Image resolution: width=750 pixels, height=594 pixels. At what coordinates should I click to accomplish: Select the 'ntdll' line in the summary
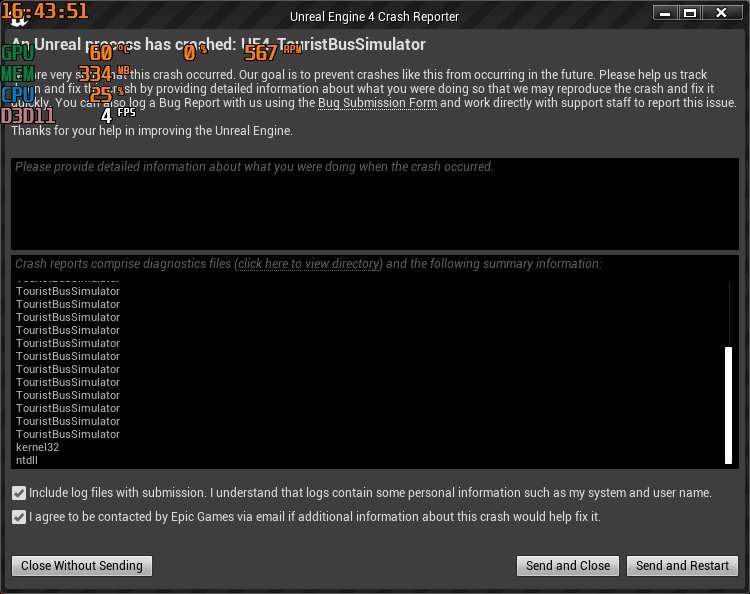pos(27,460)
